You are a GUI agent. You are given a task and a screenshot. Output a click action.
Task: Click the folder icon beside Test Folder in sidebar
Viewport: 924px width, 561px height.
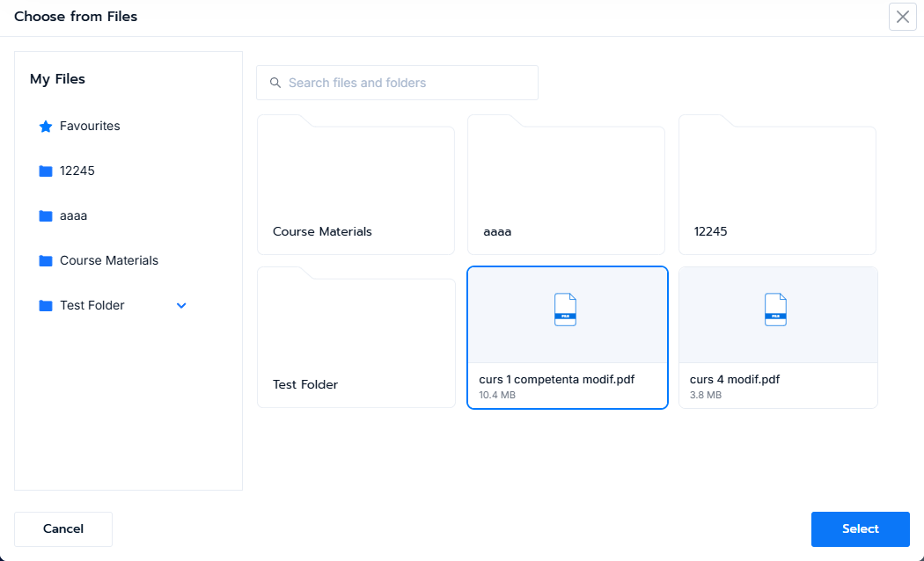click(46, 305)
